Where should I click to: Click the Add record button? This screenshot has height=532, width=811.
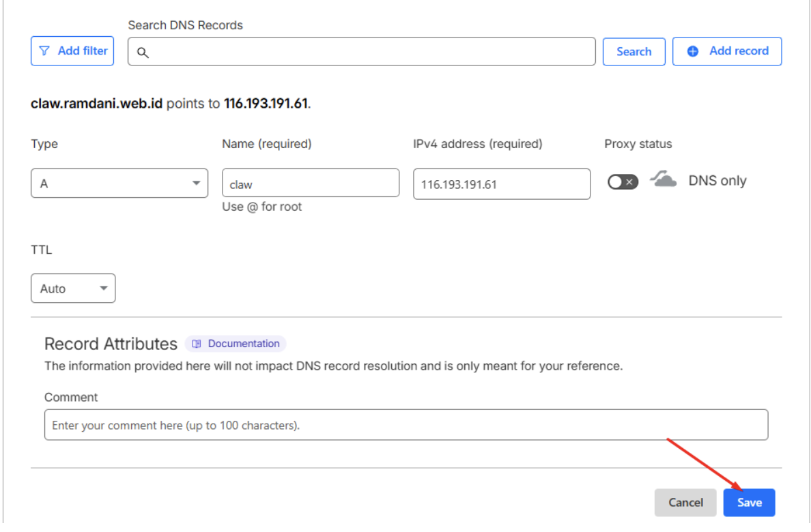727,51
